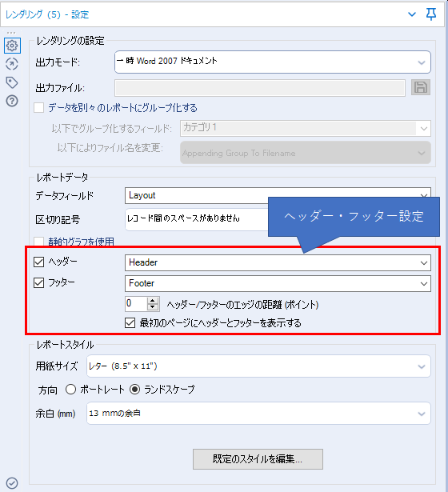This screenshot has height=492, width=448.
Task: Click the pin icon in title bar
Action: pyautogui.click(x=431, y=14)
